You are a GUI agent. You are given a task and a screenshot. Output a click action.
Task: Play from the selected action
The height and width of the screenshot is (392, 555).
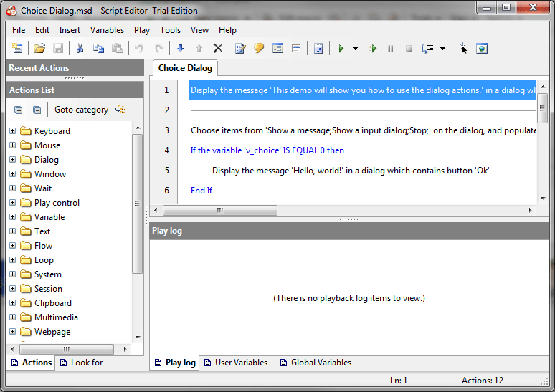373,48
